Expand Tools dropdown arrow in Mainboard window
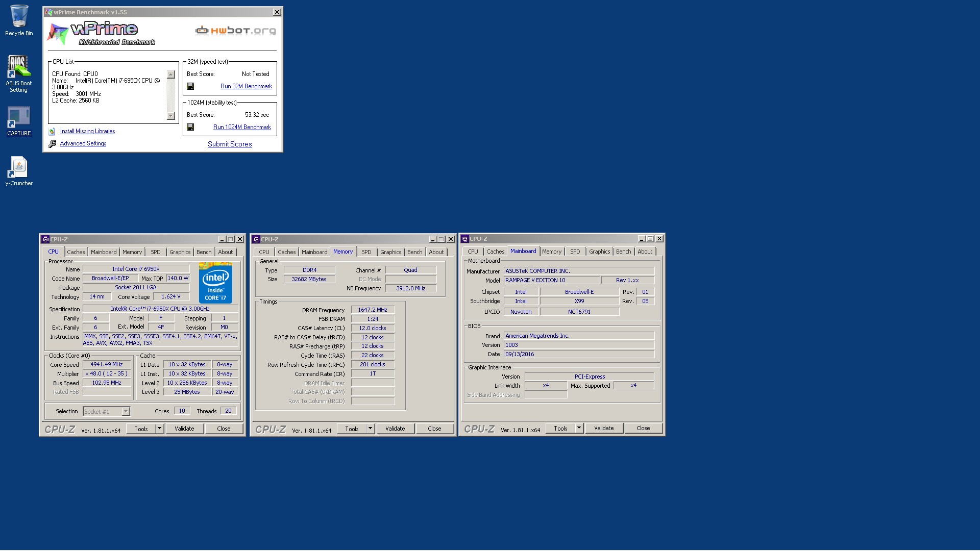Screen dimensions: 980x551 tap(579, 428)
